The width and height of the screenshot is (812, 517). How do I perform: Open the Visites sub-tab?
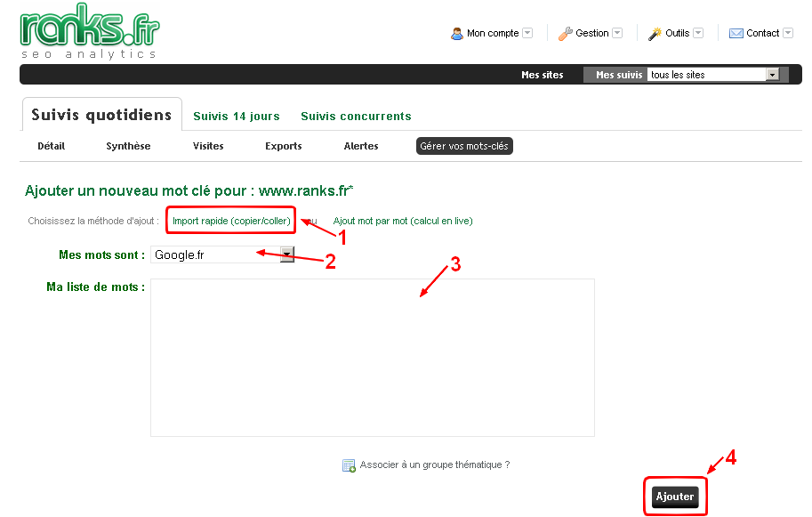tap(208, 146)
